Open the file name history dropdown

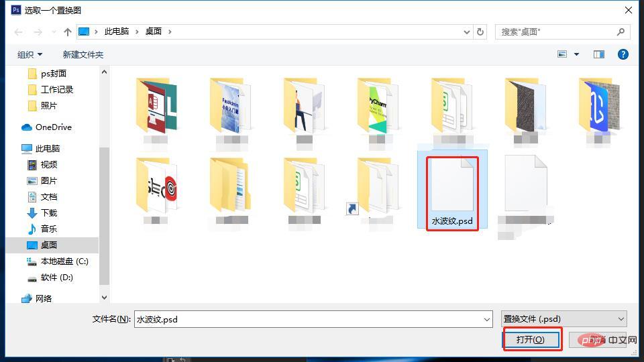(x=487, y=319)
